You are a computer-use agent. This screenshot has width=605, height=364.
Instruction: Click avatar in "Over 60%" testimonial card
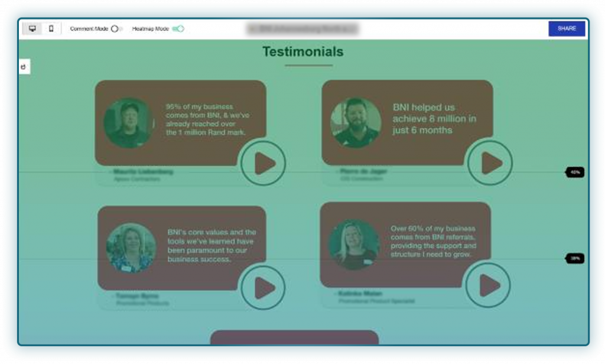[353, 245]
